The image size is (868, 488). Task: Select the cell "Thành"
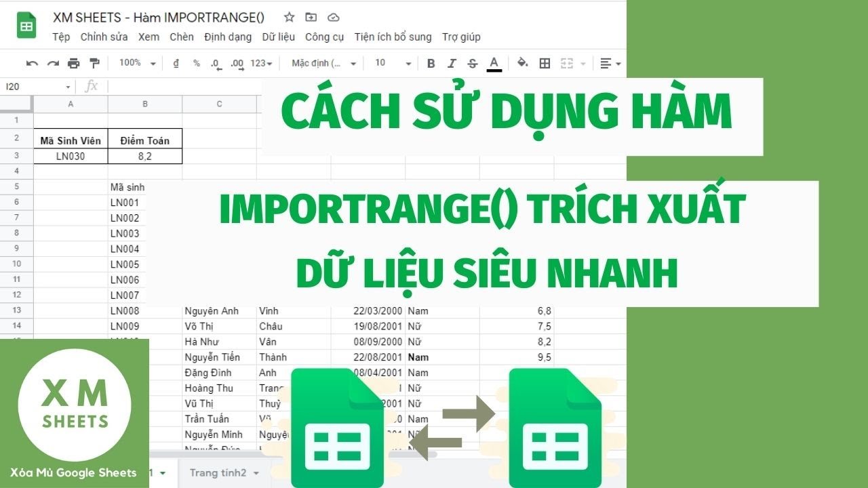pyautogui.click(x=294, y=357)
